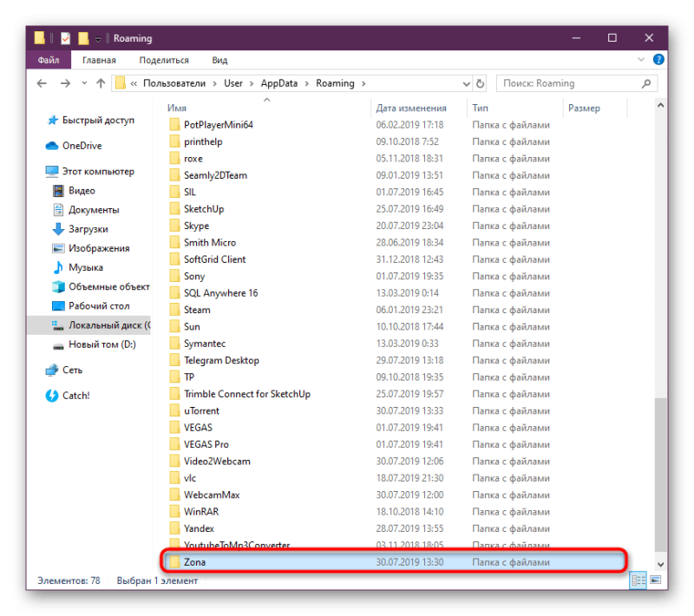Go up one folder level

click(x=101, y=83)
